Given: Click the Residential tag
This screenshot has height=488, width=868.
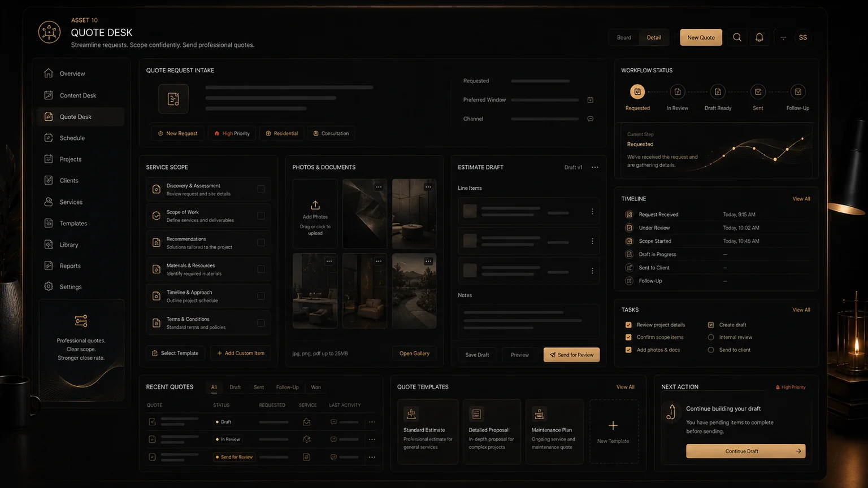Looking at the screenshot, I should (x=281, y=133).
